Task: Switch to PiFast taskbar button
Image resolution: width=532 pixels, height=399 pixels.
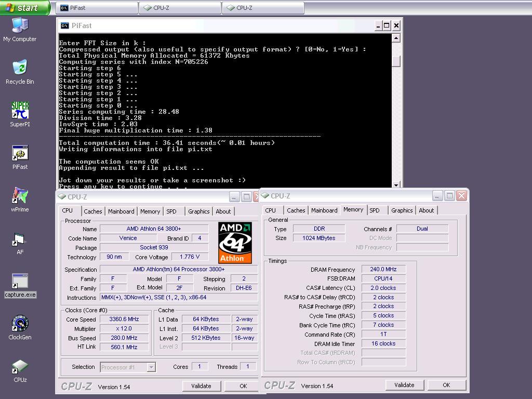Action: click(x=97, y=8)
